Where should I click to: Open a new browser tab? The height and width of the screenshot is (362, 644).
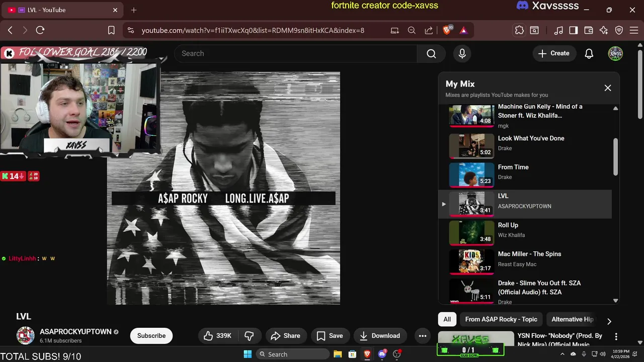(x=134, y=10)
